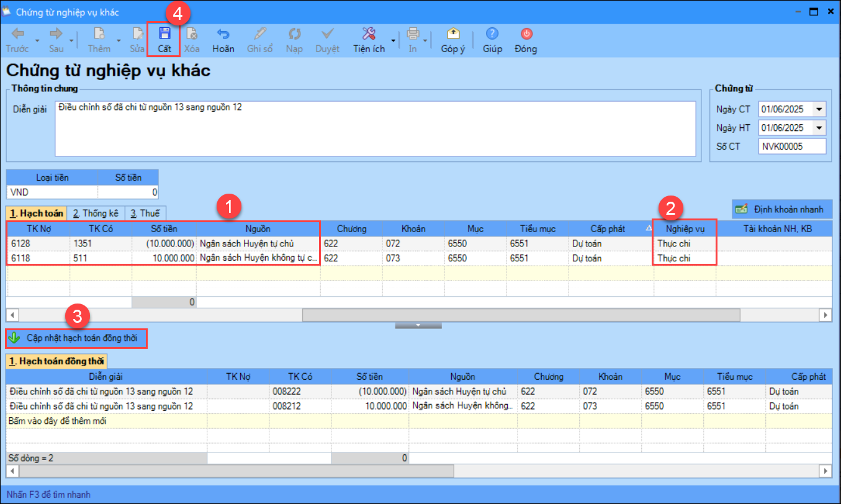This screenshot has width=841, height=504.
Task: Select the 1. Hạch toán đồng thời tab
Action: [x=56, y=361]
